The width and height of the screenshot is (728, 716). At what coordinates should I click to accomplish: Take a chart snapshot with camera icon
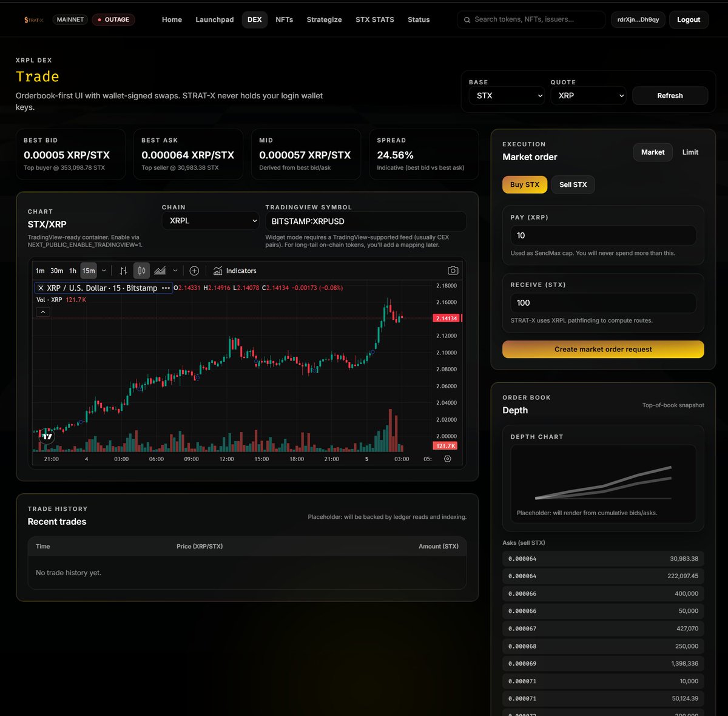(453, 271)
